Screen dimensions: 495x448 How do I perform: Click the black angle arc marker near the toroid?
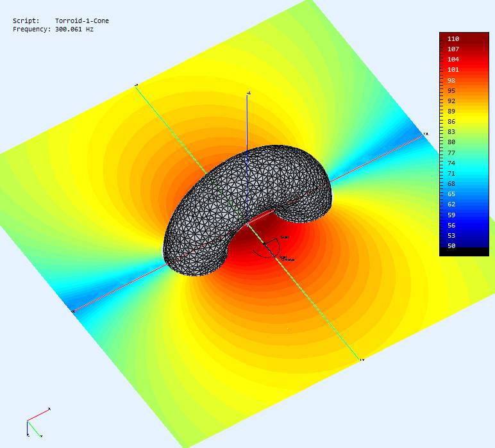268,247
